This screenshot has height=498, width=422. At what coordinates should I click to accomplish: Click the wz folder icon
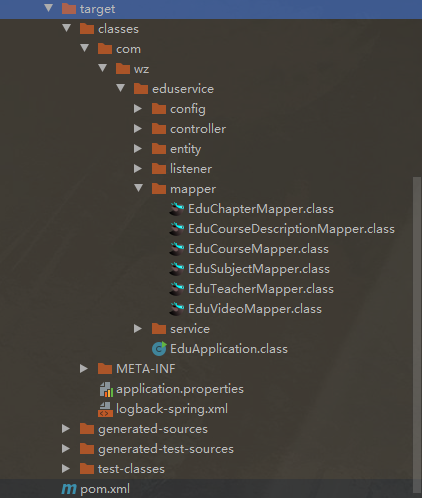coord(123,68)
